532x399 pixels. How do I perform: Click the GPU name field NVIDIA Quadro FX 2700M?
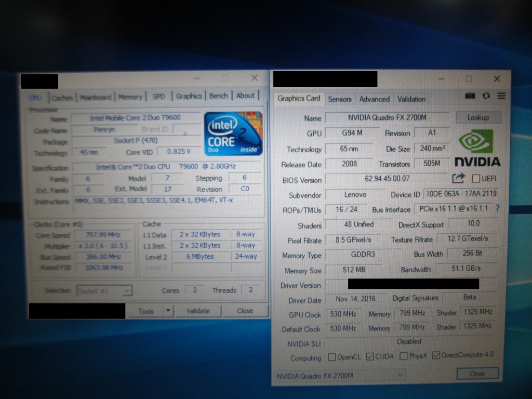[x=387, y=117]
